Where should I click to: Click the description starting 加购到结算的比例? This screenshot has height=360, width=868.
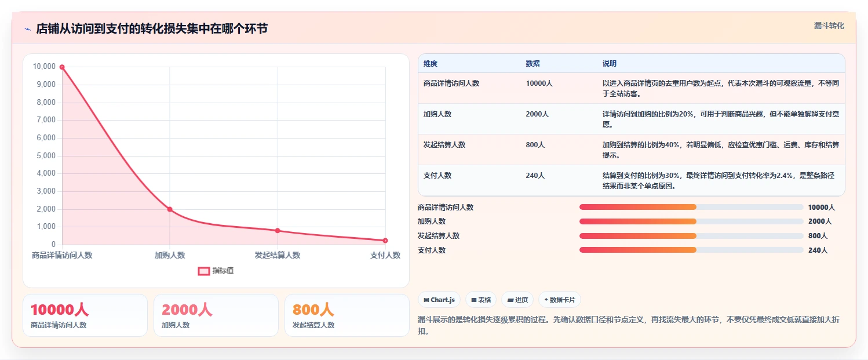721,150
